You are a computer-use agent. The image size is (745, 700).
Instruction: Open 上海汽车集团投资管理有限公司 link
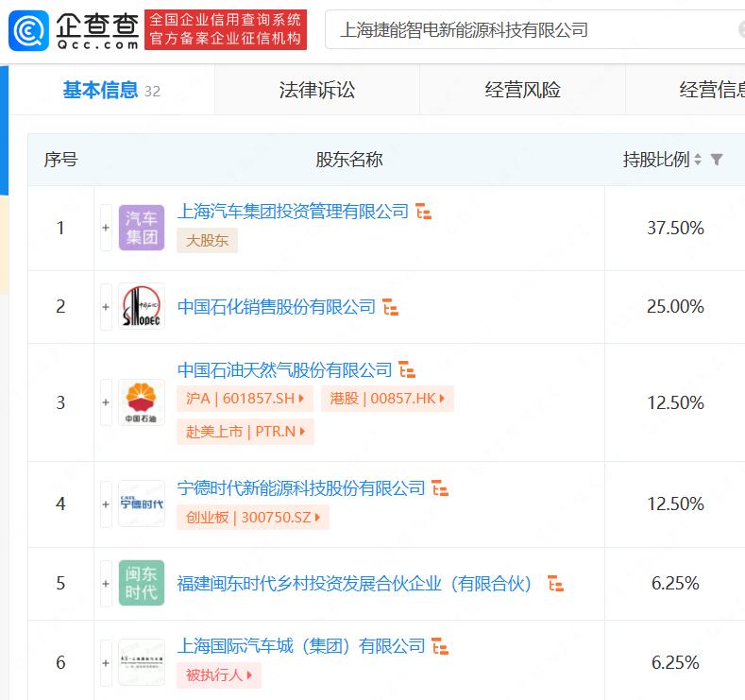pyautogui.click(x=293, y=212)
